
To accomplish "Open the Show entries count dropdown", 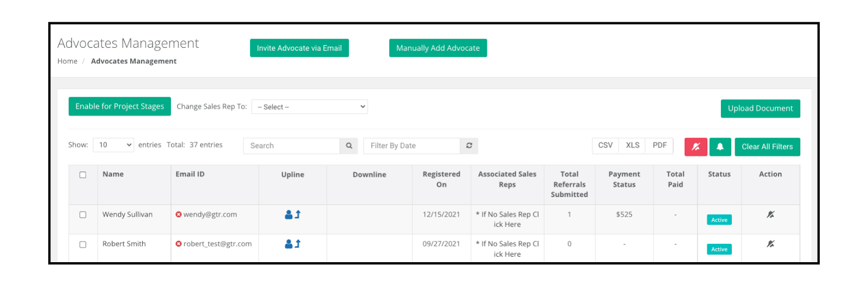I will click(113, 145).
